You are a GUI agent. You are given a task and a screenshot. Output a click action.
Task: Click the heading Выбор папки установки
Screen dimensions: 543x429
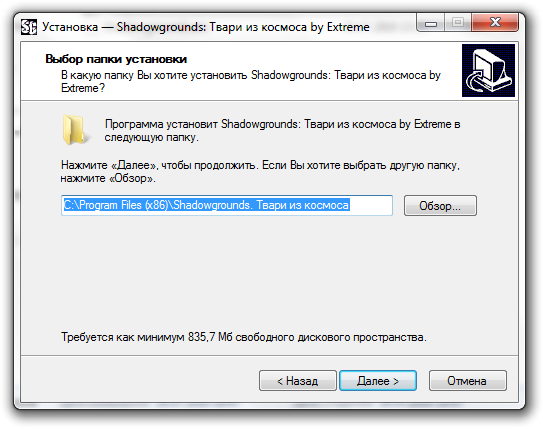click(116, 59)
